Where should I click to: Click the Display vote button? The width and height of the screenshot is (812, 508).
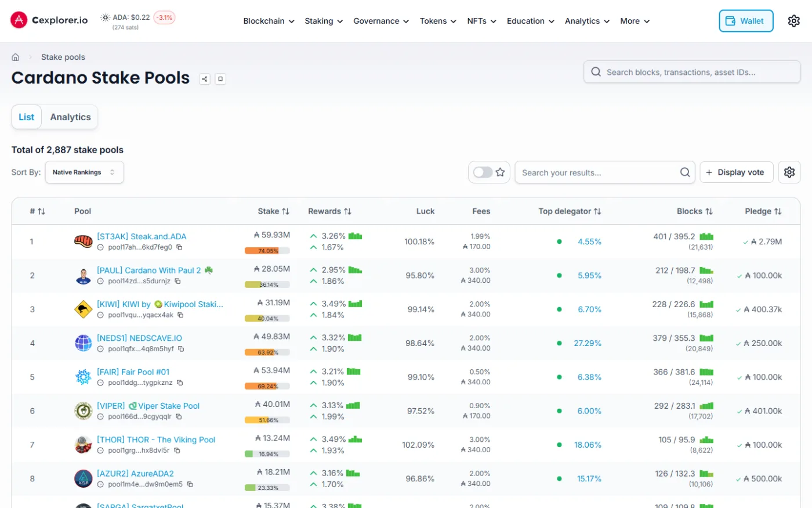tap(737, 172)
